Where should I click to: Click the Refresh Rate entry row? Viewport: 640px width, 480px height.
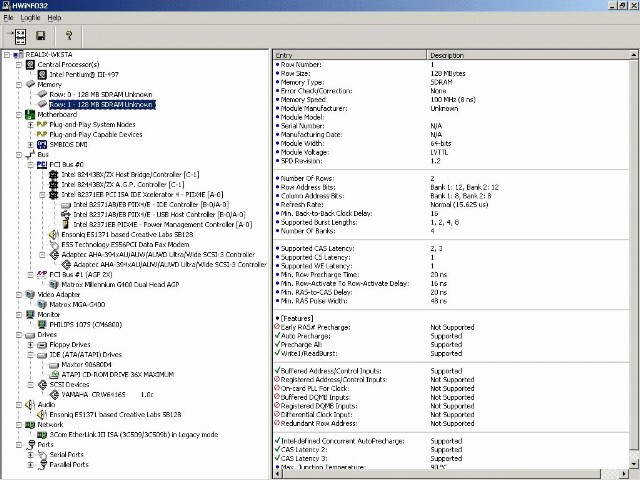point(451,204)
